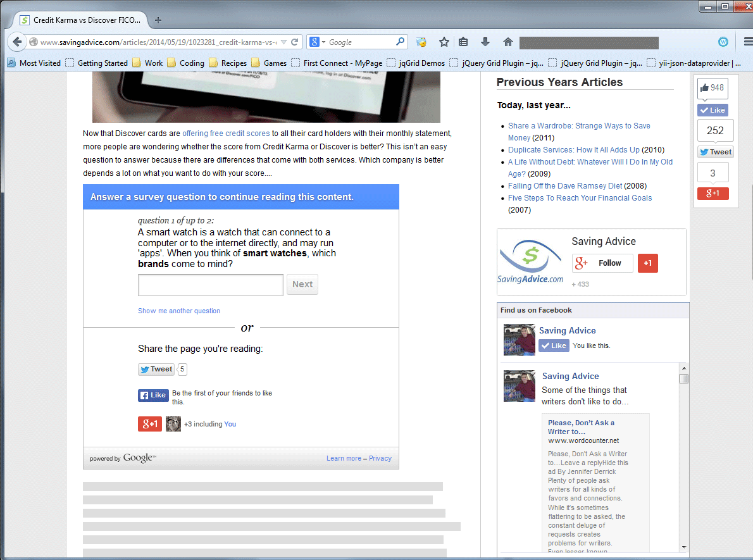Open the URL history dropdown arrow
Image resolution: width=753 pixels, height=560 pixels.
point(284,42)
